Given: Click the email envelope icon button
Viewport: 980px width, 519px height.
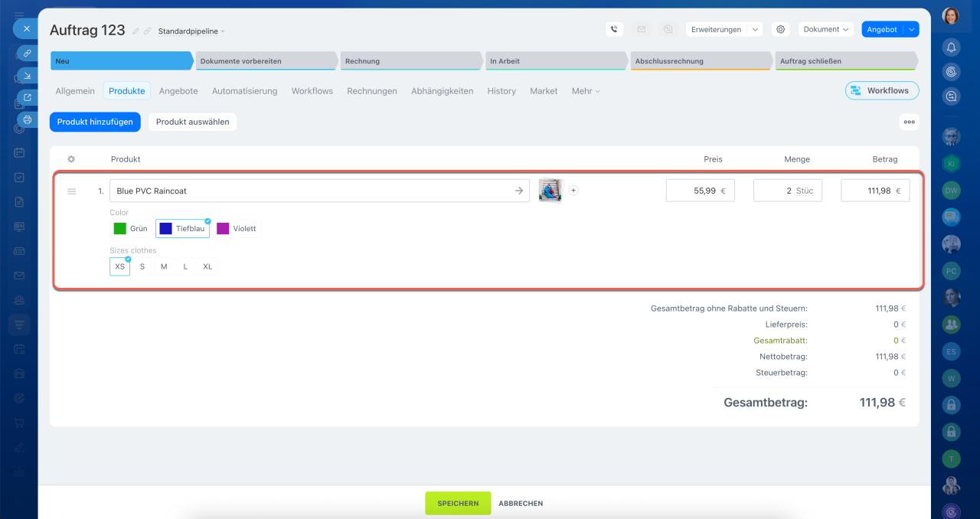Looking at the screenshot, I should coord(642,29).
